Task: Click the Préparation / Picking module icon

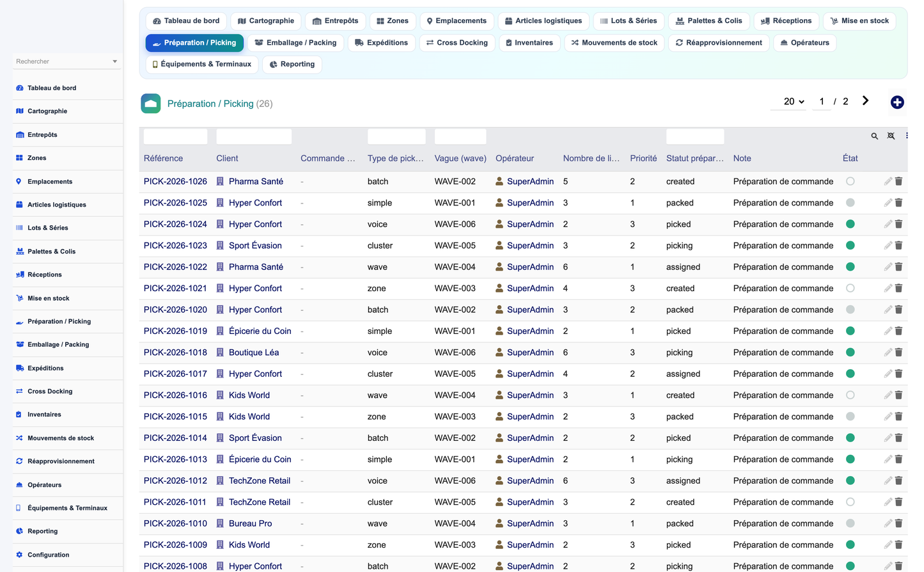Action: (x=151, y=104)
